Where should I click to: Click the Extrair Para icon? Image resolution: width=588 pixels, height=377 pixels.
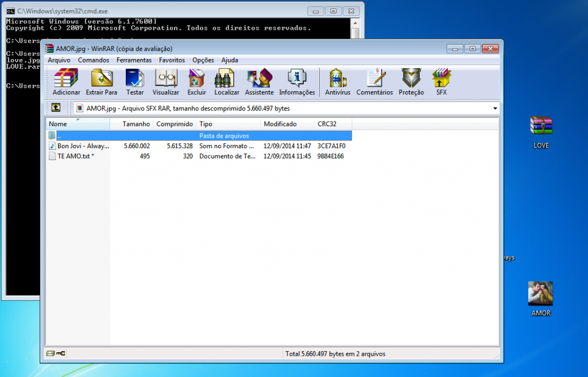tap(101, 81)
